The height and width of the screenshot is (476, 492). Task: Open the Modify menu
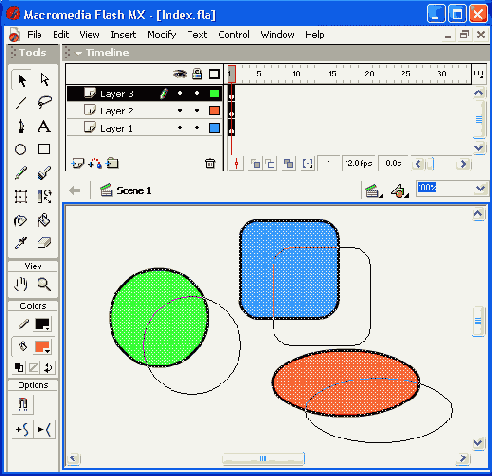click(x=162, y=35)
